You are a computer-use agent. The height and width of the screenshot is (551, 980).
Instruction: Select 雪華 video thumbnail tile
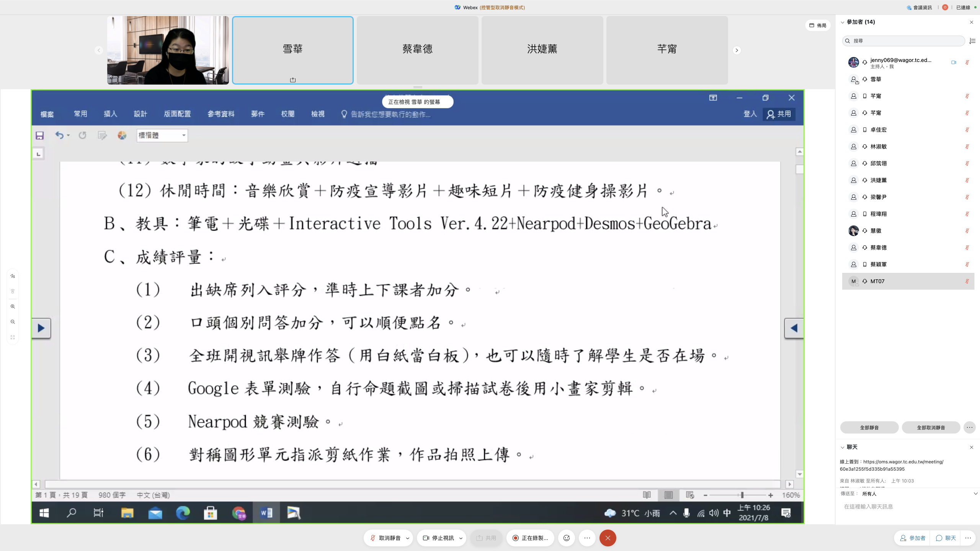pos(292,50)
